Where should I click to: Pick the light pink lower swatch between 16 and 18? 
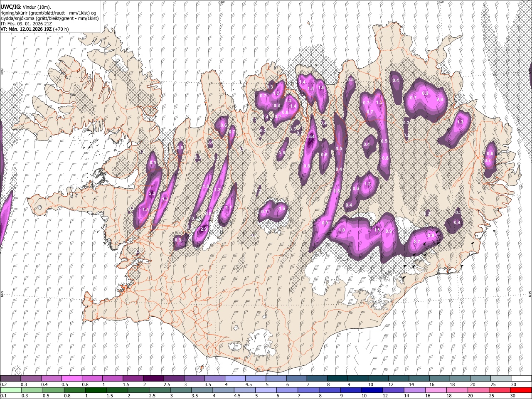[x=436, y=390]
